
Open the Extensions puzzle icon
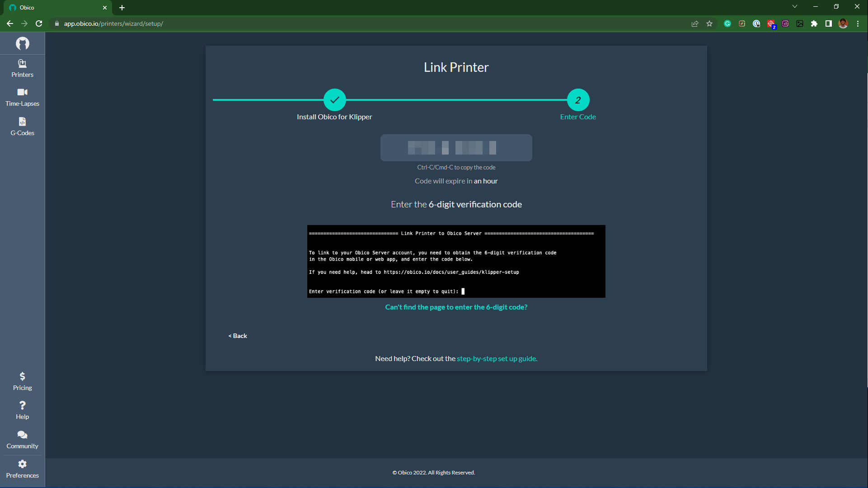click(x=814, y=23)
